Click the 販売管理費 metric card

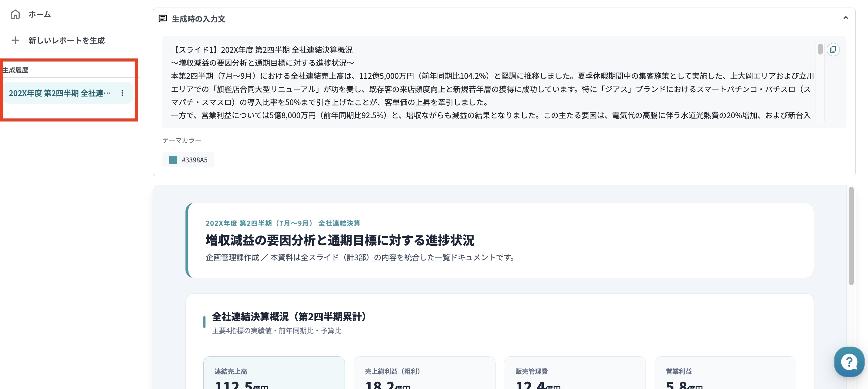pyautogui.click(x=575, y=373)
